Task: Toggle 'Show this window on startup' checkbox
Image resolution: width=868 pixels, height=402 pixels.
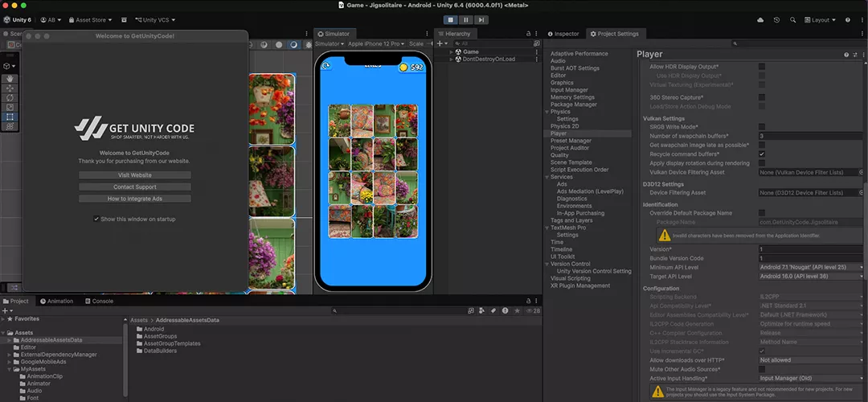Action: (96, 219)
